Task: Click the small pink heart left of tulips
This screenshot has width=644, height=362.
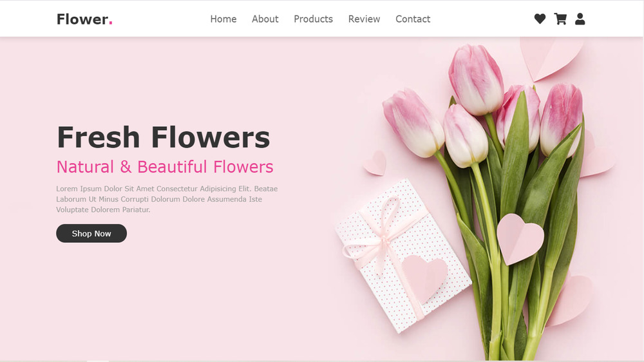Action: [375, 163]
